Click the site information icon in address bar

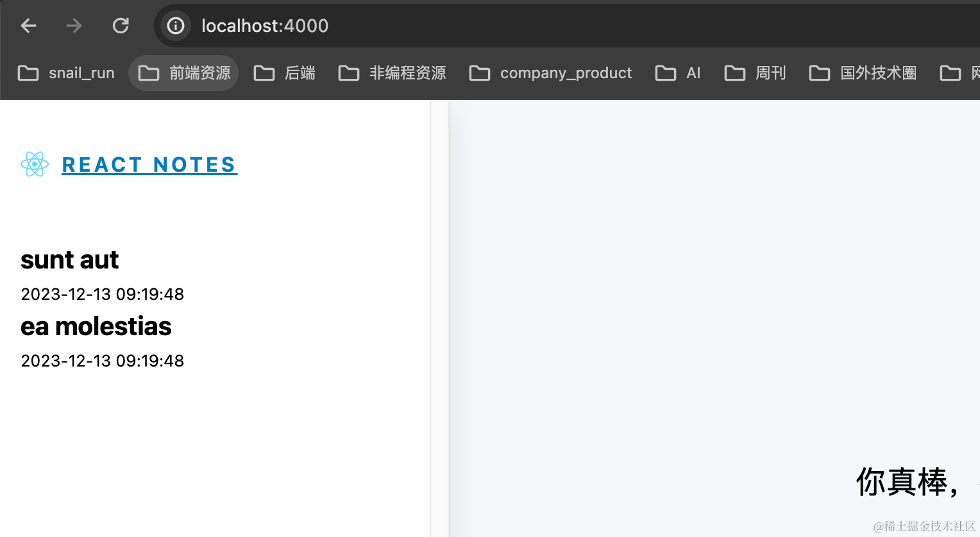tap(175, 26)
